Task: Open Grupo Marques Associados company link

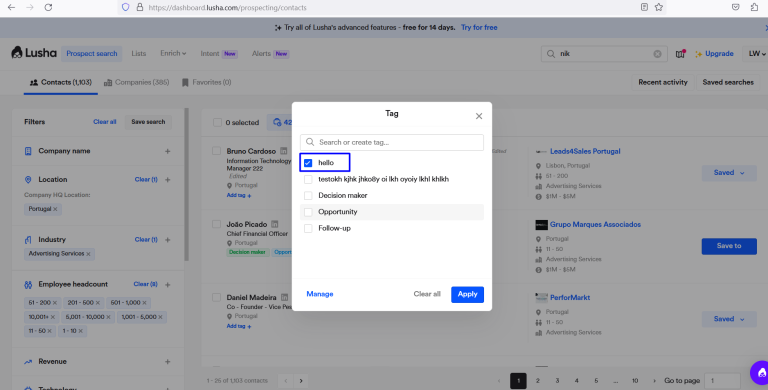Action: pyautogui.click(x=595, y=224)
